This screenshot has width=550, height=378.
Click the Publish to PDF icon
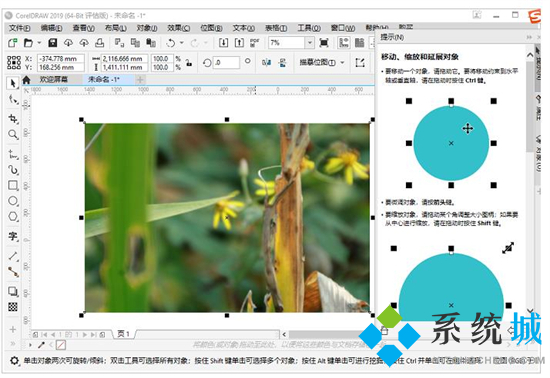pyautogui.click(x=255, y=43)
